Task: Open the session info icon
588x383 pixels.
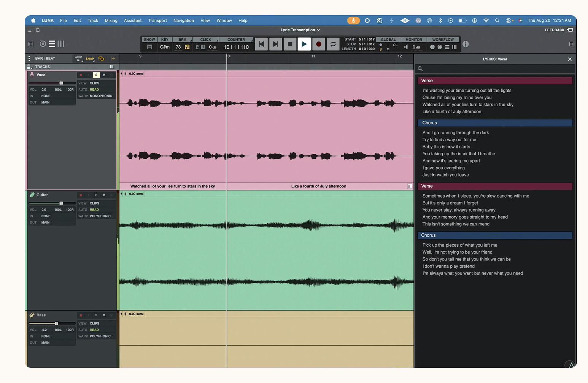Action: click(466, 44)
